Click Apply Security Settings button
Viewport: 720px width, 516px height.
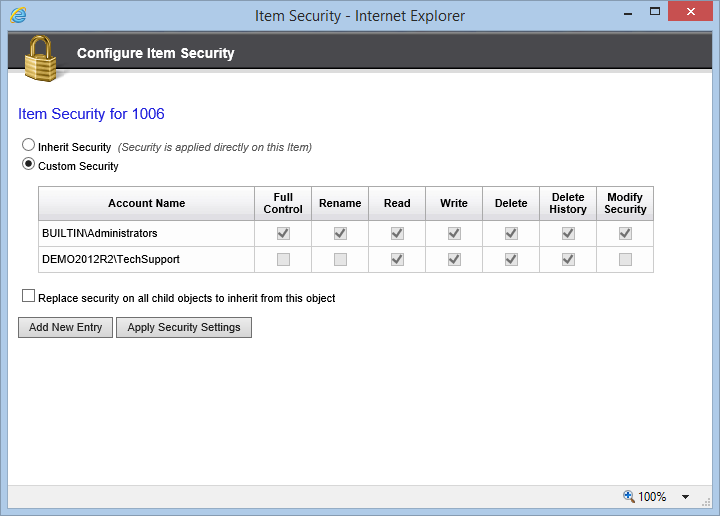(x=184, y=327)
